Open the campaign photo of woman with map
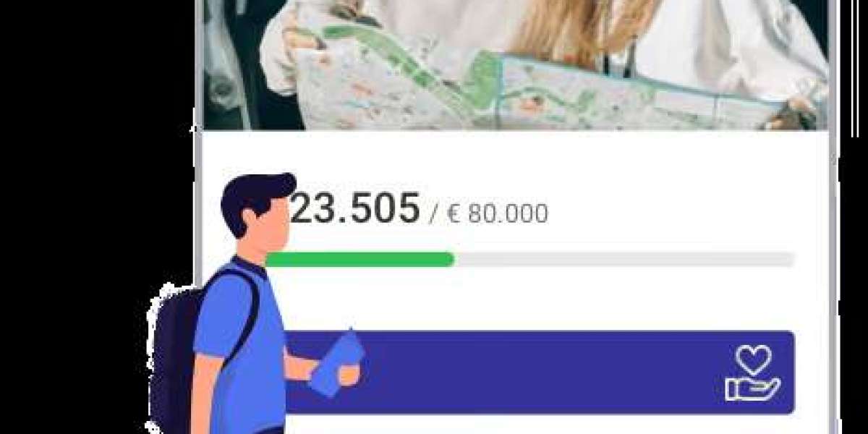 515,65
